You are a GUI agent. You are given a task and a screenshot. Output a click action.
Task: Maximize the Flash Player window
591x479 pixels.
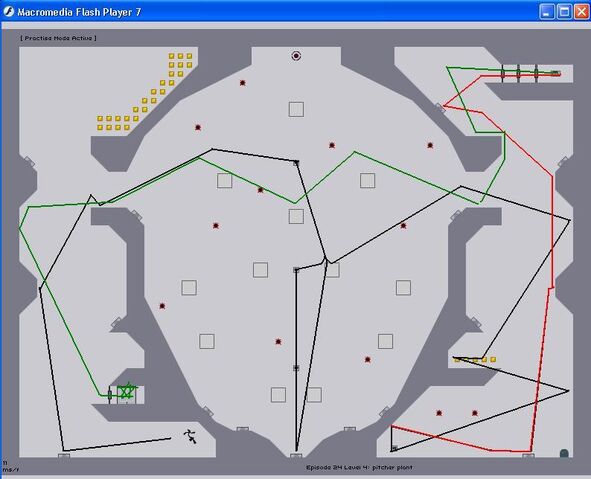pos(564,12)
